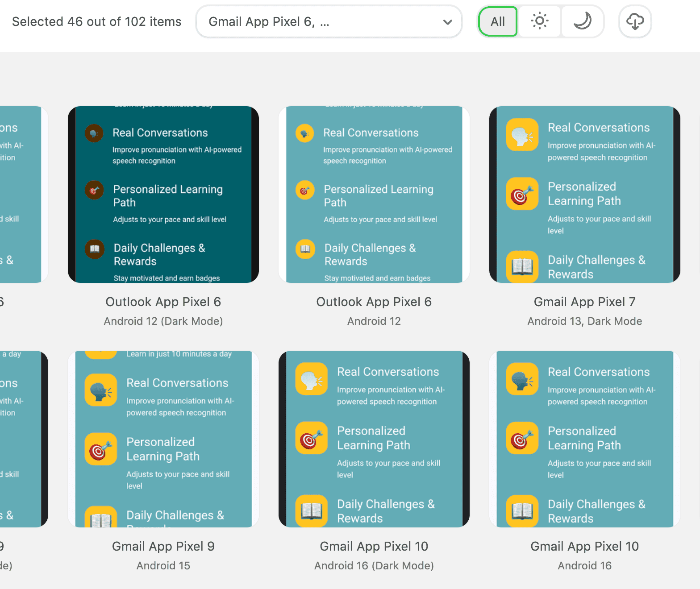700x589 pixels.
Task: Click speaking head icon in Gmail Pixel 9 preview
Action: [101, 390]
